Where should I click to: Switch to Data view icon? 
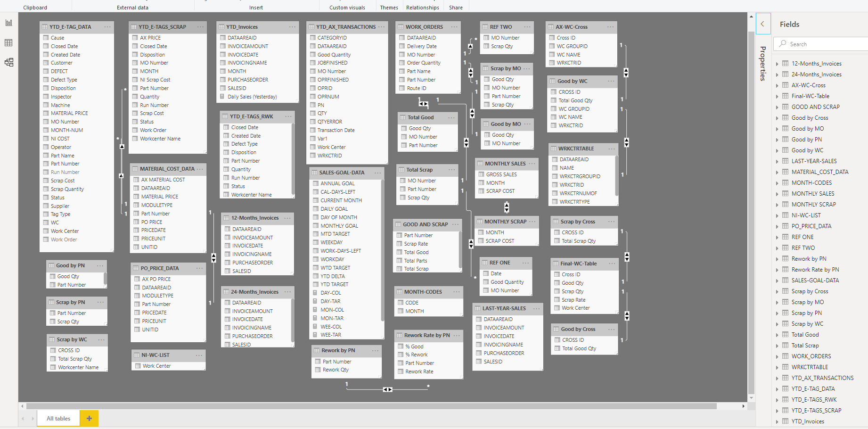(8, 42)
